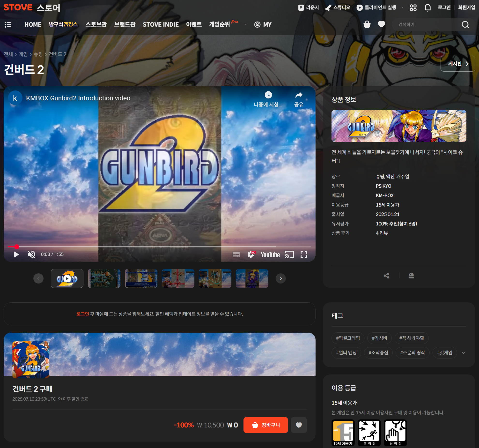Open the MY profile menu
The width and height of the screenshot is (479, 448).
pyautogui.click(x=263, y=24)
